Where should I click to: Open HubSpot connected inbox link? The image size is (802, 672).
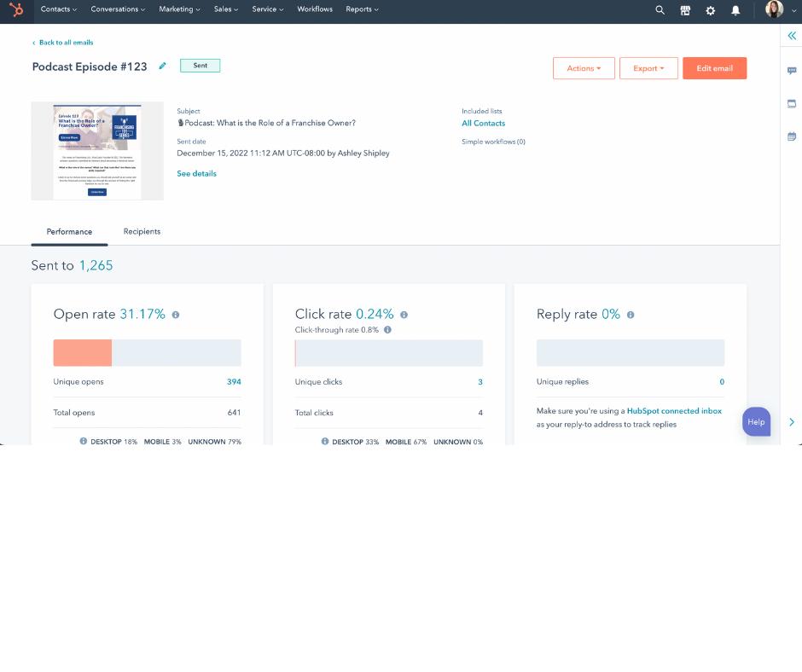(674, 411)
